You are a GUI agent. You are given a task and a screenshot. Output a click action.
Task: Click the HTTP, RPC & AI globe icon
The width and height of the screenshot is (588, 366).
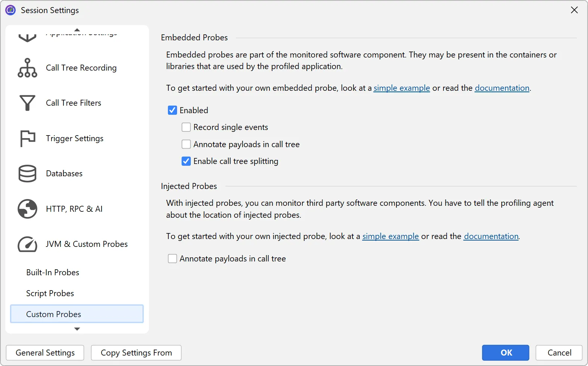tap(27, 209)
